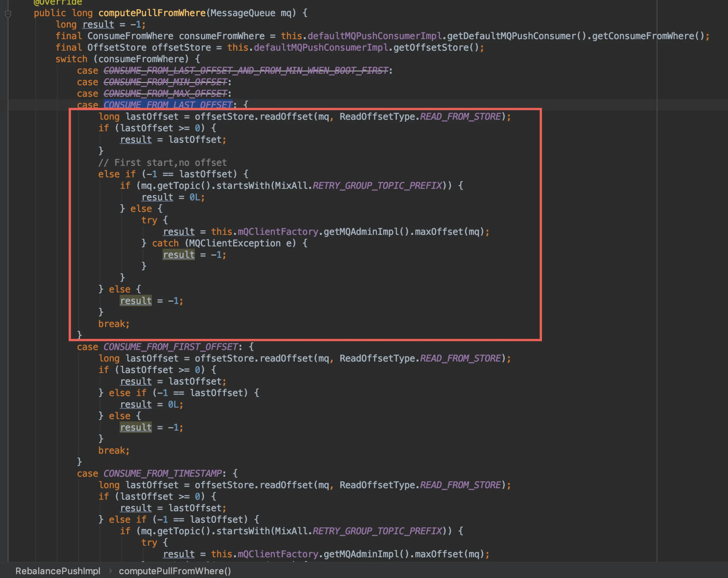Click the getConsumeFromWhere() call
Image resolution: width=728 pixels, height=578 pixels.
point(648,36)
